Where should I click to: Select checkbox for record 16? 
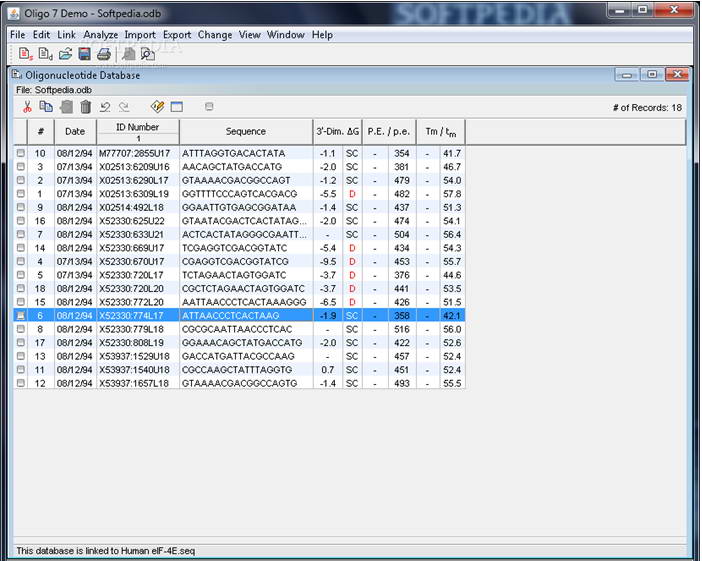point(21,221)
